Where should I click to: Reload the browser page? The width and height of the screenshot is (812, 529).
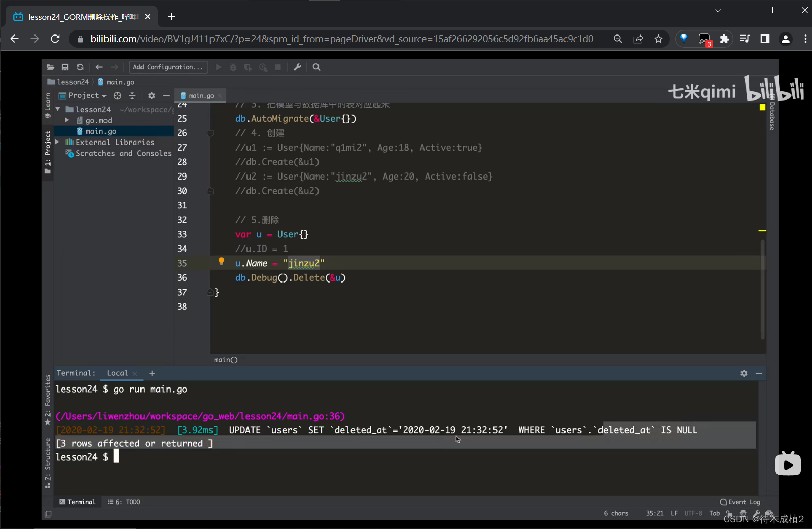coord(55,39)
